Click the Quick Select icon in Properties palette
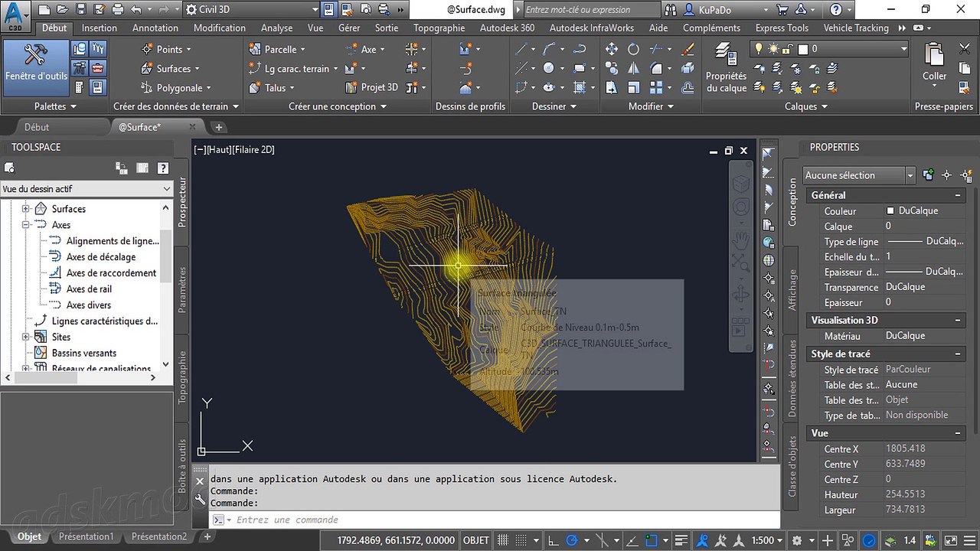980x551 pixels. 966,175
